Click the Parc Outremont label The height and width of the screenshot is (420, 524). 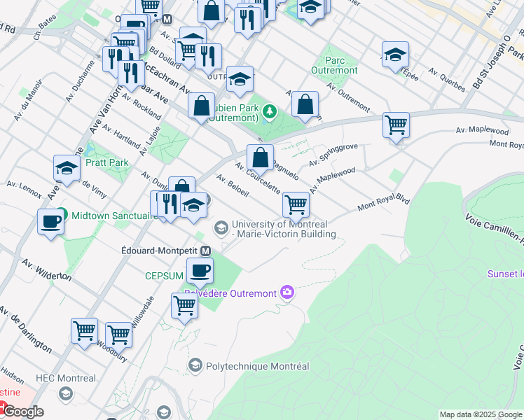(x=334, y=65)
